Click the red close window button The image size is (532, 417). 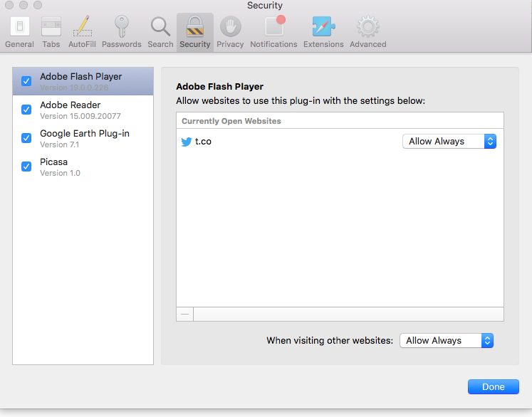tap(9, 5)
